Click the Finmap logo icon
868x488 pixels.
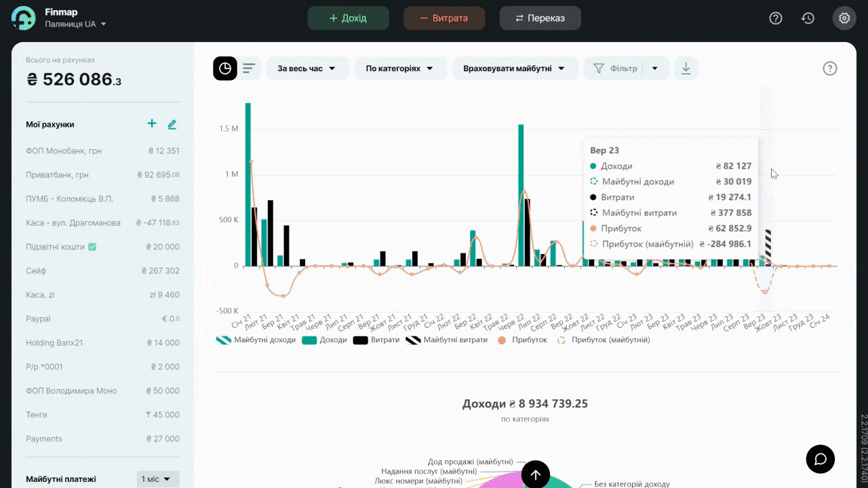[x=24, y=18]
